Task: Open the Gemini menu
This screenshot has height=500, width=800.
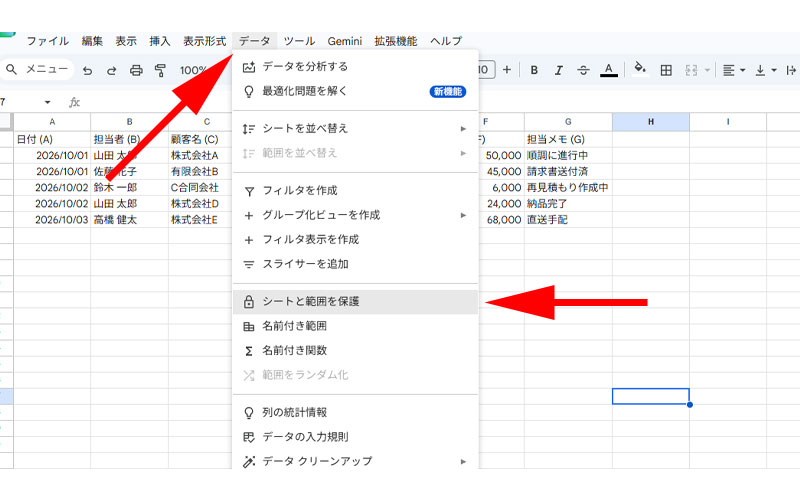Action: click(345, 41)
